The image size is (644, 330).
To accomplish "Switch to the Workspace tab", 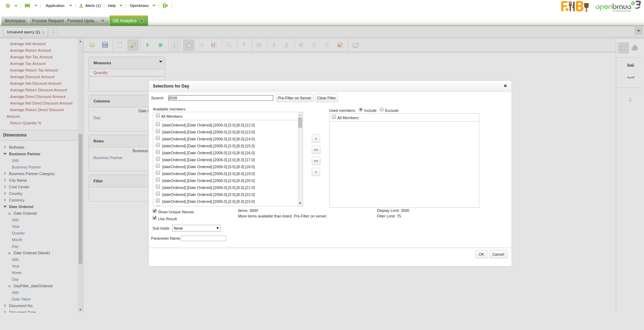I will (x=15, y=21).
